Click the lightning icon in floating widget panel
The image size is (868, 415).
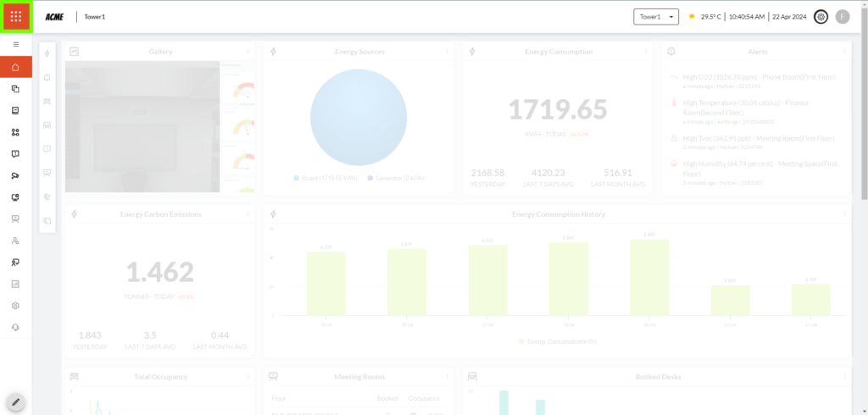tap(47, 54)
